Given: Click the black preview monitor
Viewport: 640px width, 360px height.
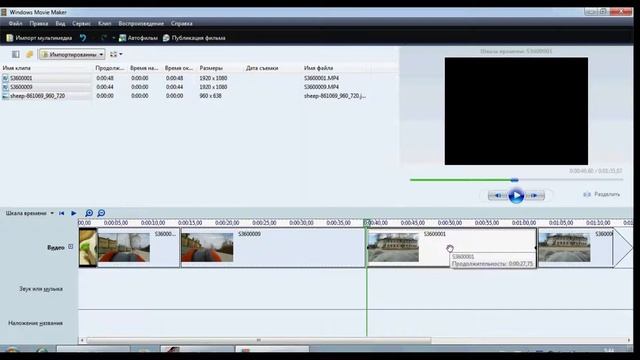Looking at the screenshot, I should click(x=516, y=111).
